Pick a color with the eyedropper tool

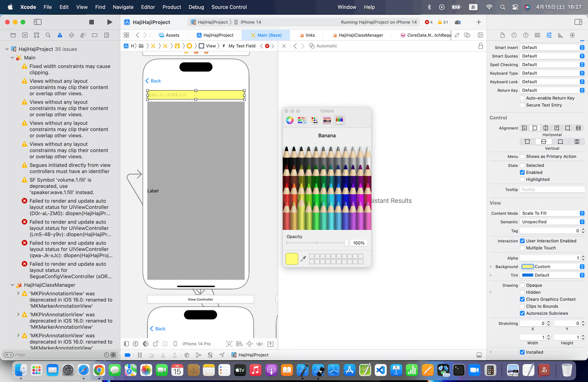pos(303,258)
